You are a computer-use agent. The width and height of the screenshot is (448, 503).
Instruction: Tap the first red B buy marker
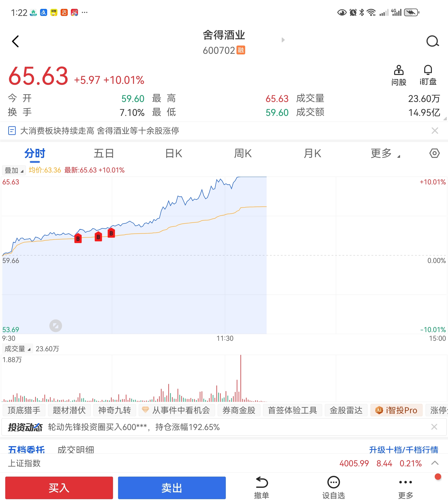(78, 238)
